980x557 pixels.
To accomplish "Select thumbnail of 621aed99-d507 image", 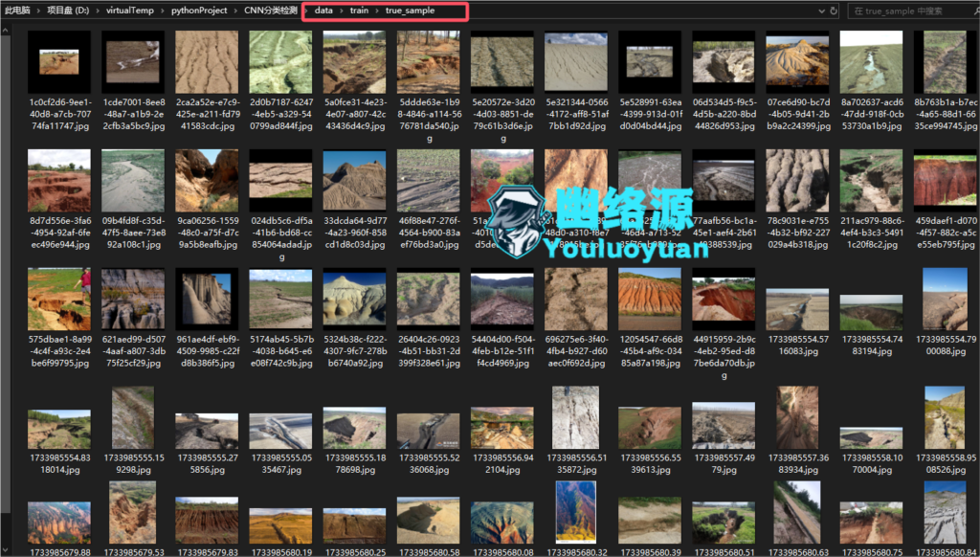I will (x=133, y=300).
